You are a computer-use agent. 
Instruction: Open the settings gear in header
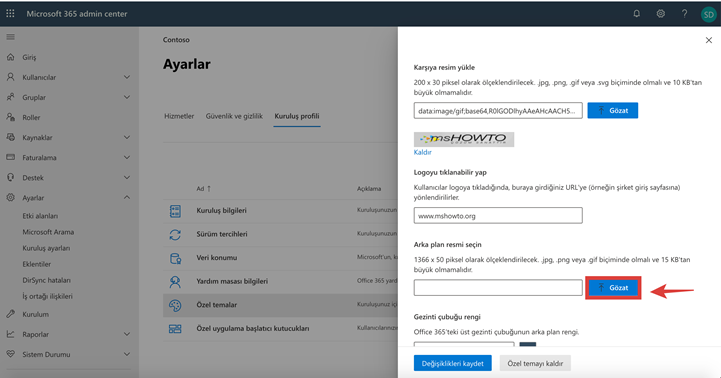[x=660, y=14]
